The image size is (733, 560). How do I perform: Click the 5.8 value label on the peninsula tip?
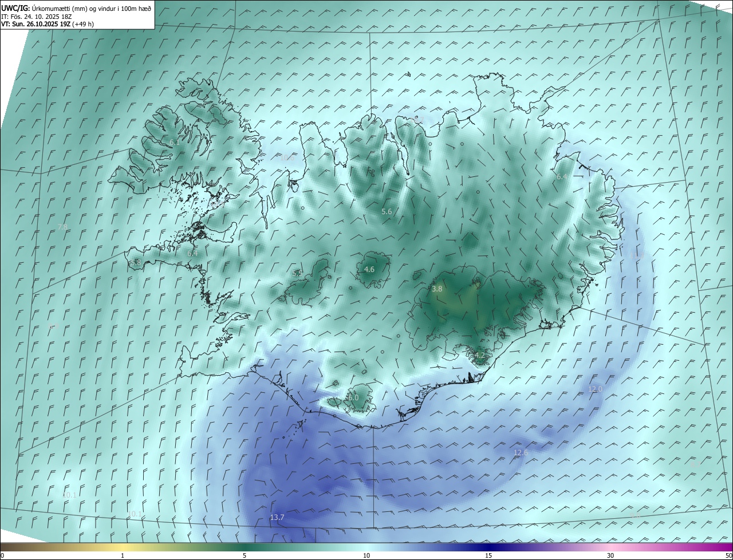point(136,262)
